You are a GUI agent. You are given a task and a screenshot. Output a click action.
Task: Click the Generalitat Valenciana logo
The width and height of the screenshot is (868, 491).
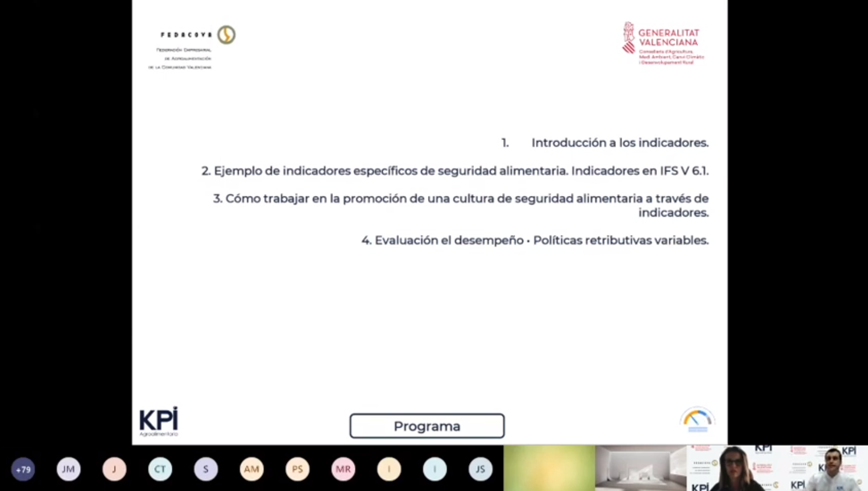pos(663,44)
